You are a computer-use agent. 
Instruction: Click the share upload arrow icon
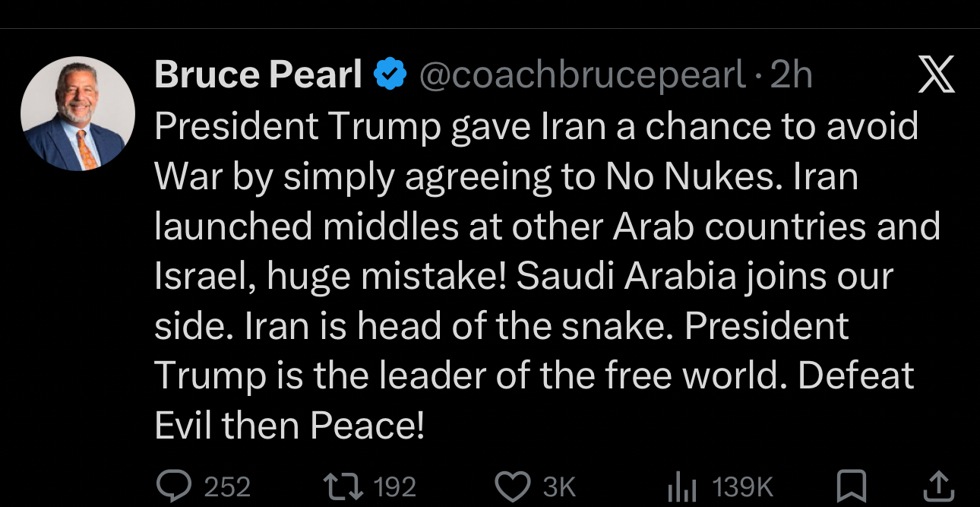[x=939, y=486]
